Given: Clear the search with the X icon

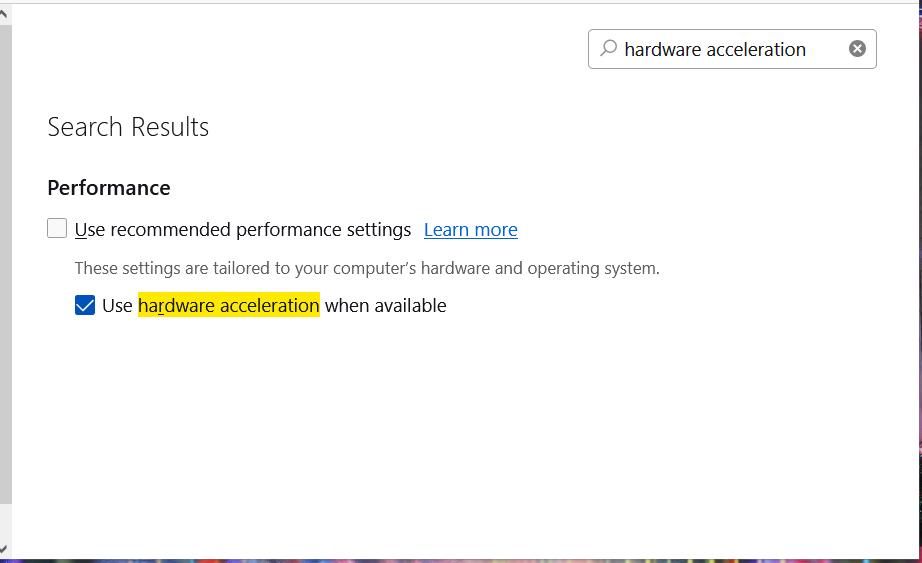Looking at the screenshot, I should click(x=857, y=49).
